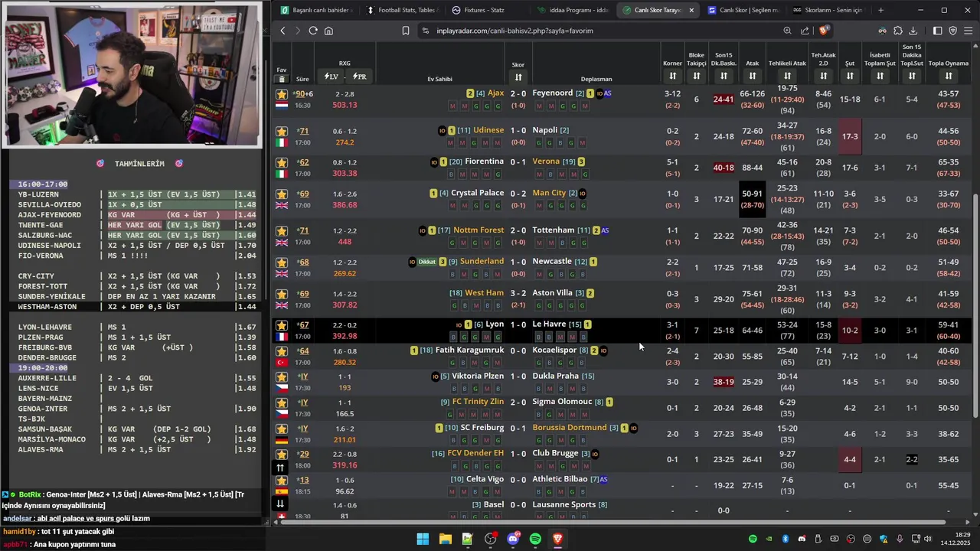The height and width of the screenshot is (551, 980).
Task: Toggle favorite star for Sunderland - Newcastle
Action: click(x=282, y=262)
